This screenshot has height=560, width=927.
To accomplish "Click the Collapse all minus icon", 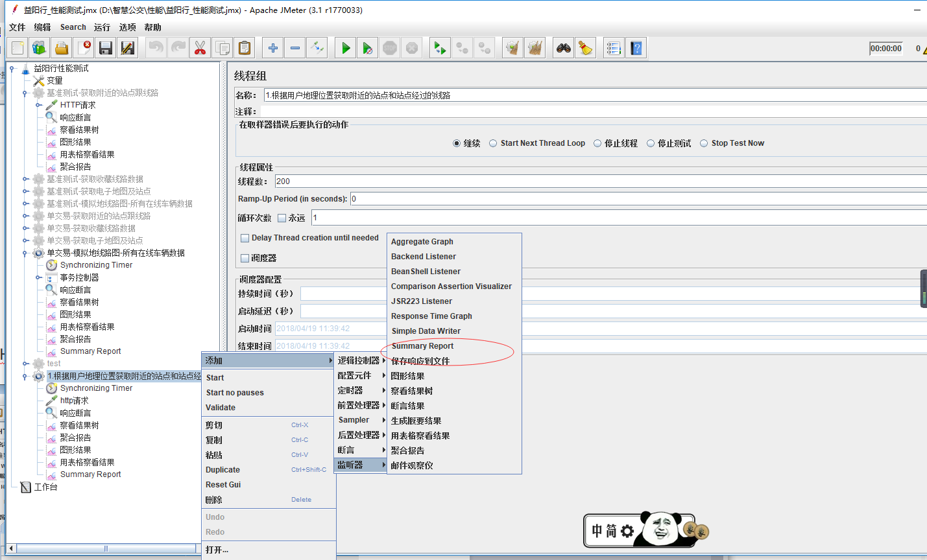I will click(x=295, y=48).
